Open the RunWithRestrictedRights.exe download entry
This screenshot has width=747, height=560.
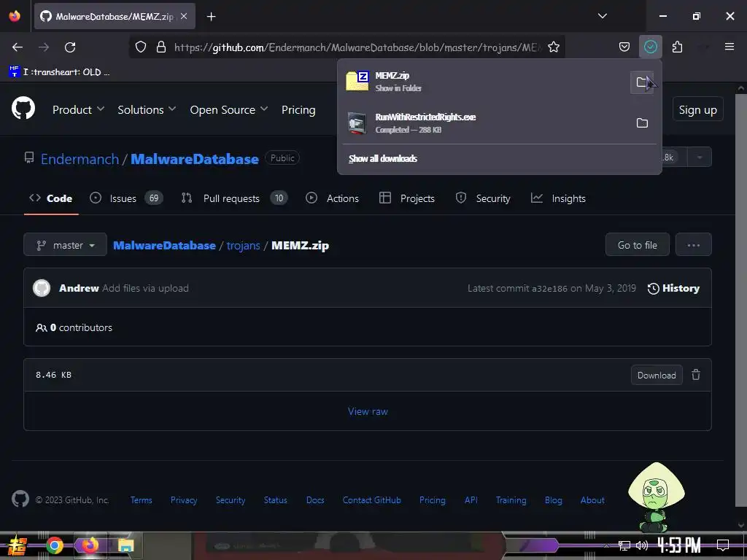484,122
